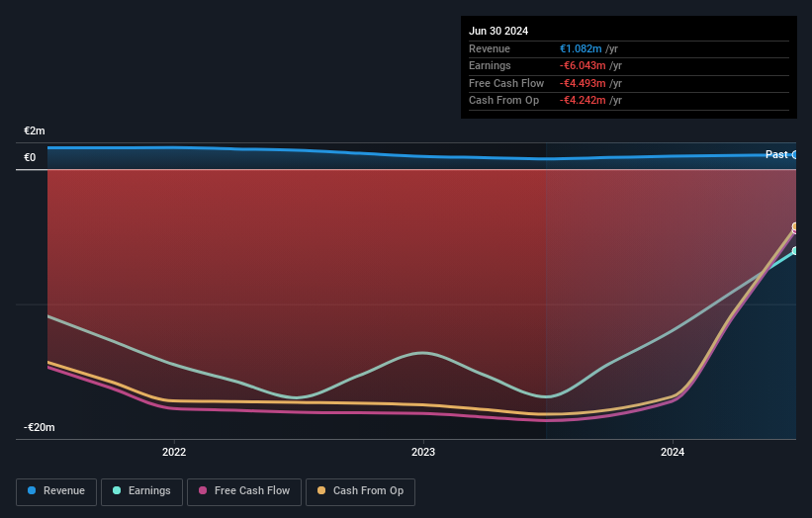Toggle the Free Cash Flow legend button

pos(244,491)
